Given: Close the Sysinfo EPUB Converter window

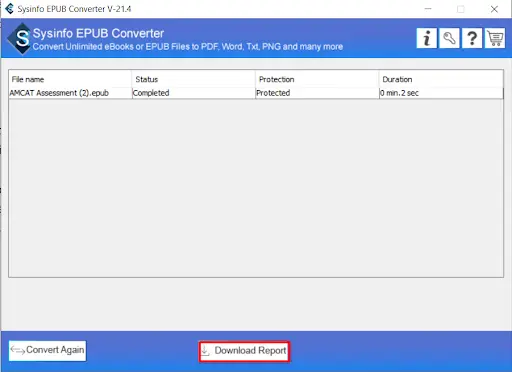Looking at the screenshot, I should point(494,9).
